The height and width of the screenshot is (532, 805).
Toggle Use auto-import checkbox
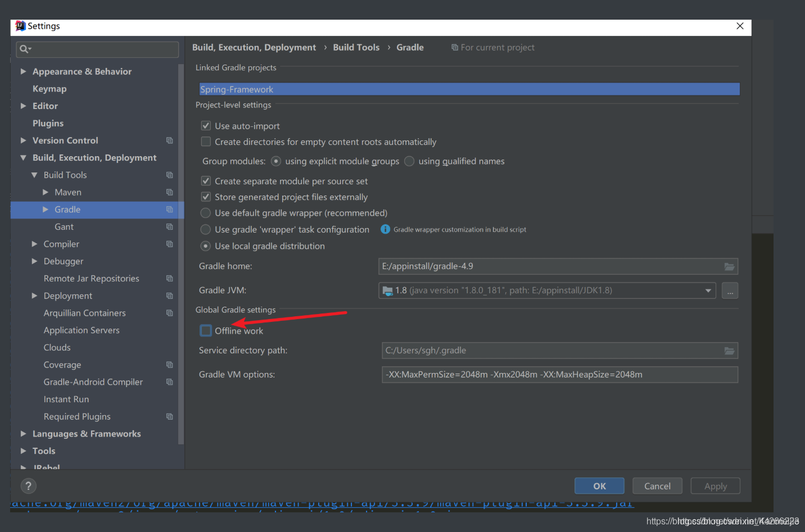[x=206, y=126]
